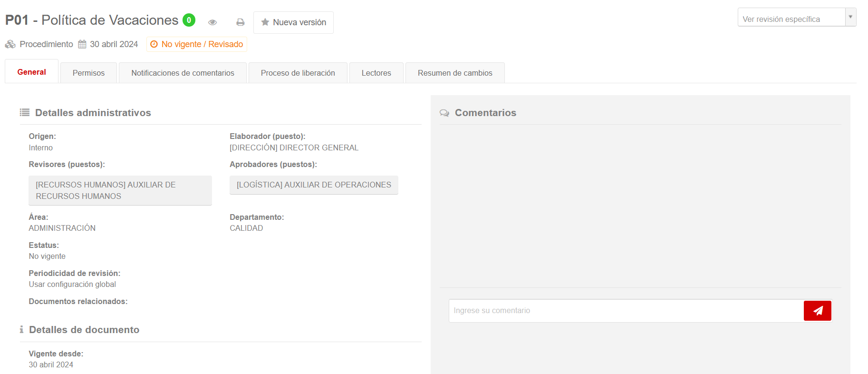This screenshot has width=868, height=374.
Task: Open Notificaciones de comentarios tab
Action: point(183,73)
